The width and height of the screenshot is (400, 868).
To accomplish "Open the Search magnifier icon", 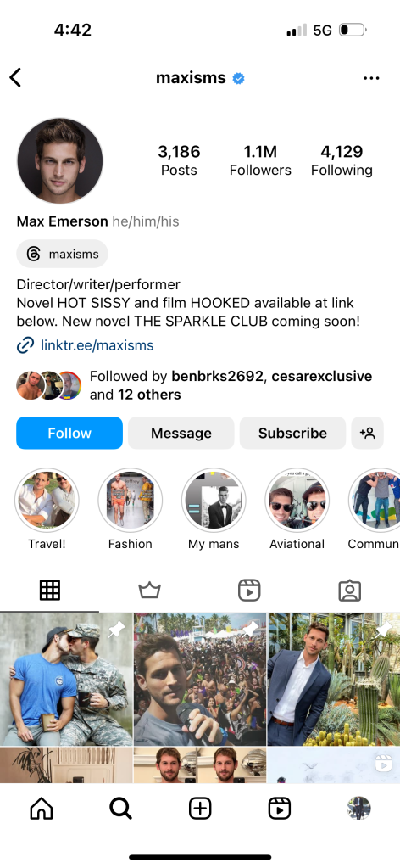I will (x=120, y=809).
